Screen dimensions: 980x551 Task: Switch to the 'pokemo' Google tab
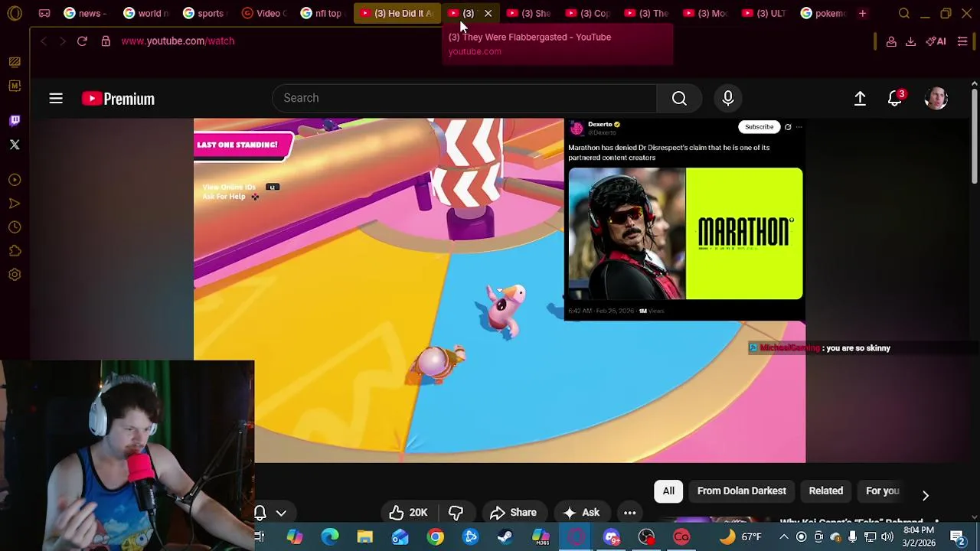click(x=824, y=13)
